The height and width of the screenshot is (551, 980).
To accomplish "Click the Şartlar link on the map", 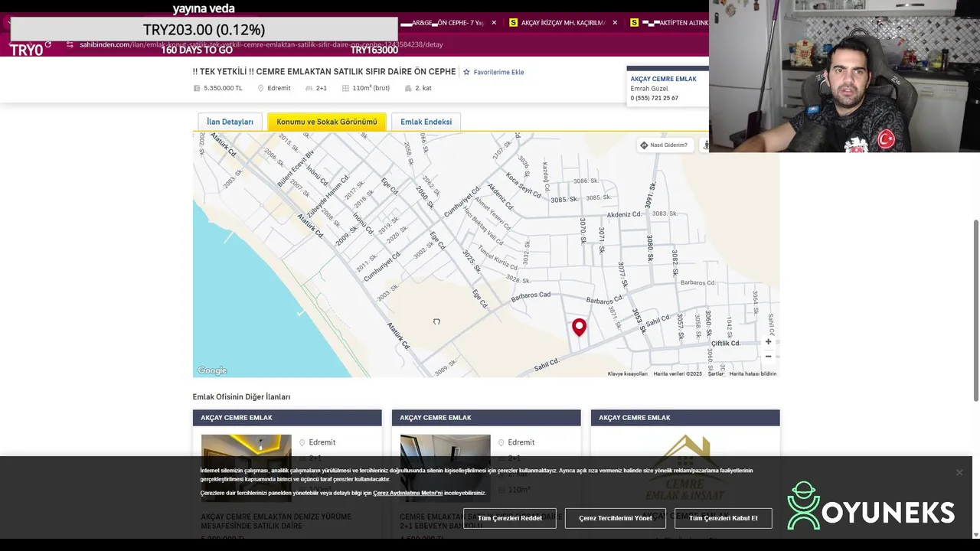I will pyautogui.click(x=716, y=373).
